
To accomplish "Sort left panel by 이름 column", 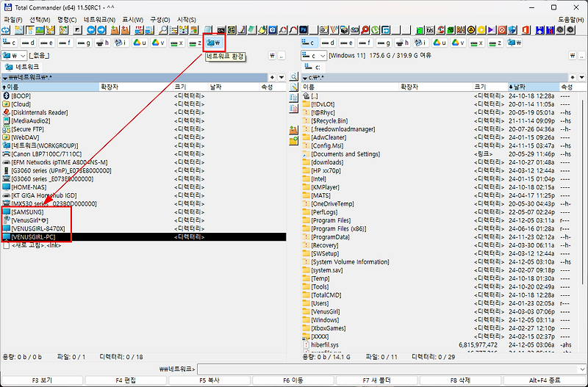I will [50, 87].
